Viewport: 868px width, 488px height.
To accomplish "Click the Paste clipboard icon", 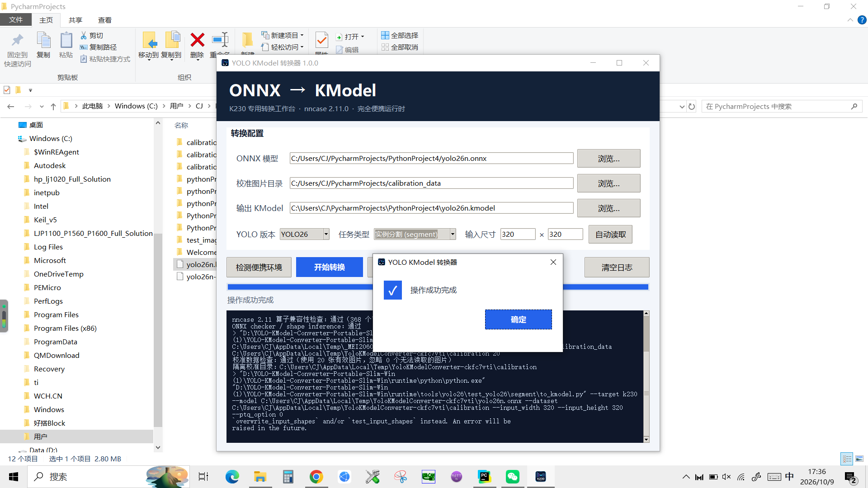I will point(66,41).
